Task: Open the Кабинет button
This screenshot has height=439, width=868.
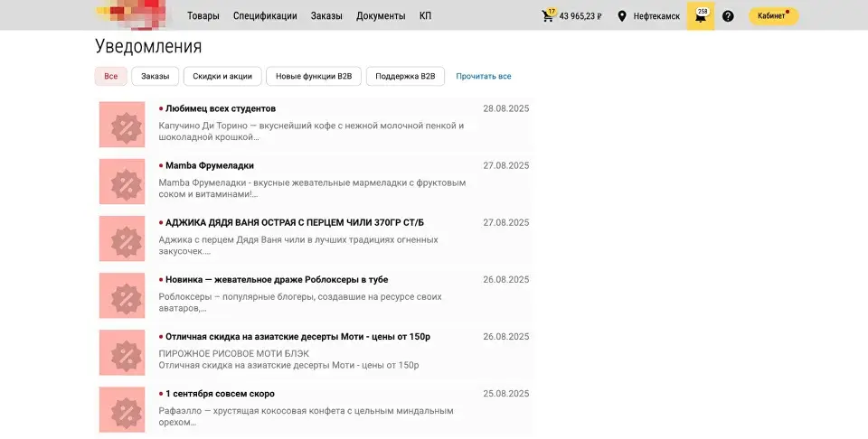Action: (774, 16)
